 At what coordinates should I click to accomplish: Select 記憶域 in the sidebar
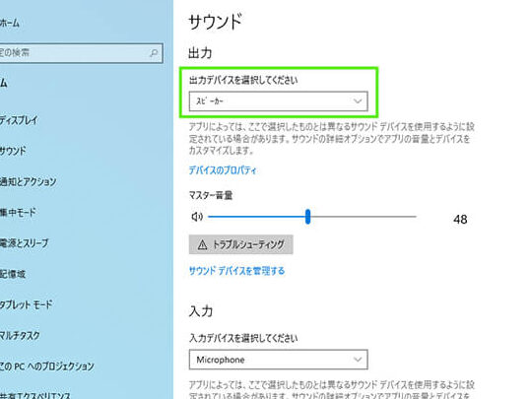13,274
